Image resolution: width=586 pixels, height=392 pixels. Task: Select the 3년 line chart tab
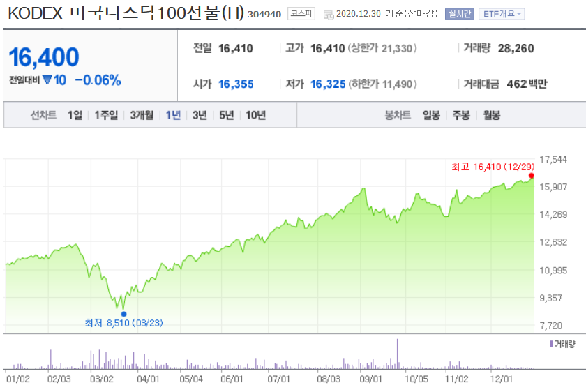click(x=200, y=115)
